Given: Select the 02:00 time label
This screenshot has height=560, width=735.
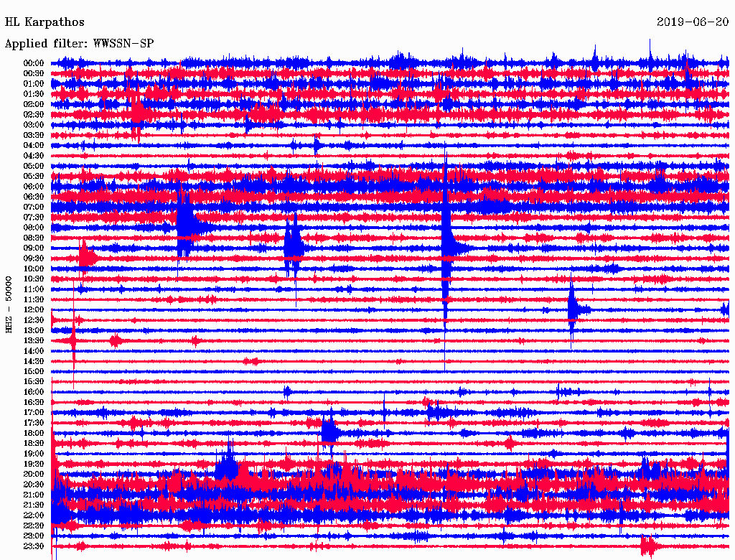Looking at the screenshot, I should 34,104.
